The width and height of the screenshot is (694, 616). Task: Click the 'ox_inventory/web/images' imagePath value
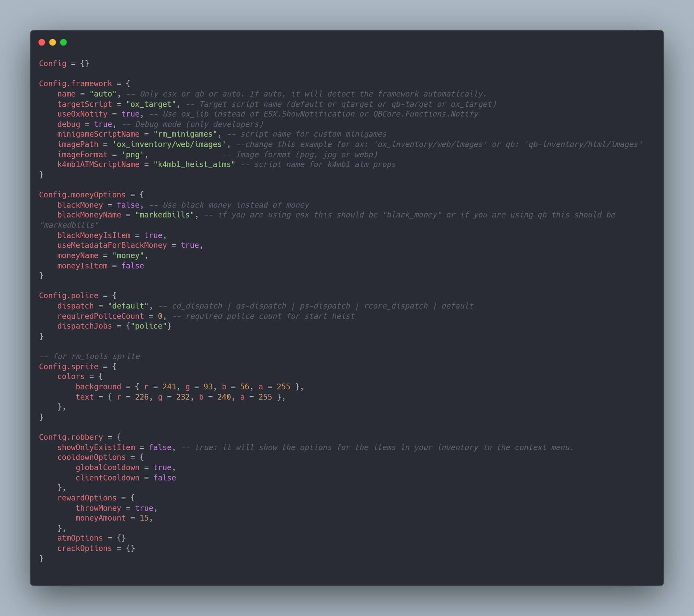coord(169,144)
